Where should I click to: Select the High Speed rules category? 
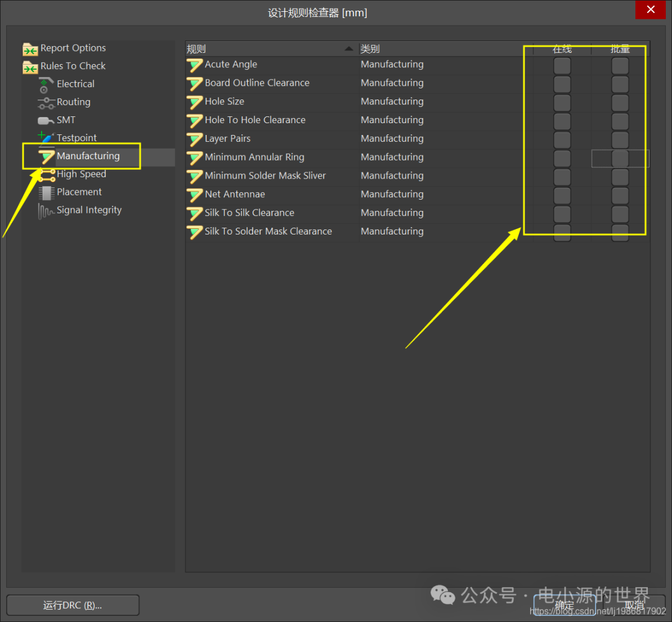point(82,174)
